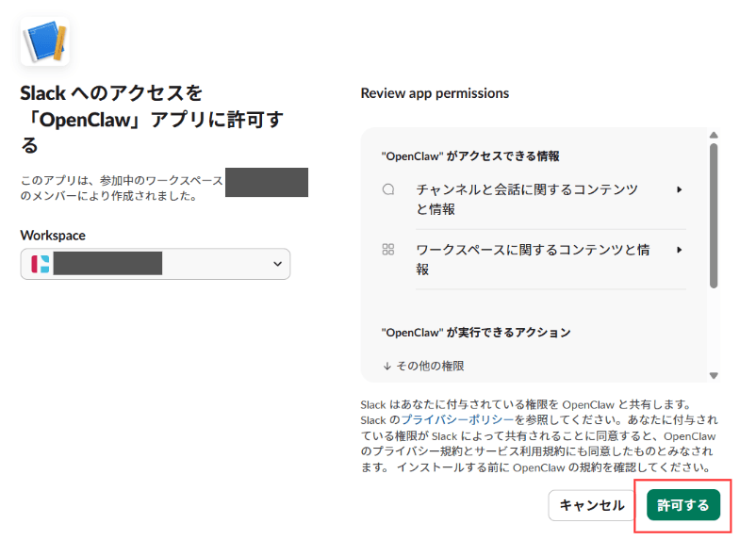Select the ワークスペースに関するコンテンツと情報 row text
Image resolution: width=756 pixels, height=540 pixels.
tap(533, 259)
